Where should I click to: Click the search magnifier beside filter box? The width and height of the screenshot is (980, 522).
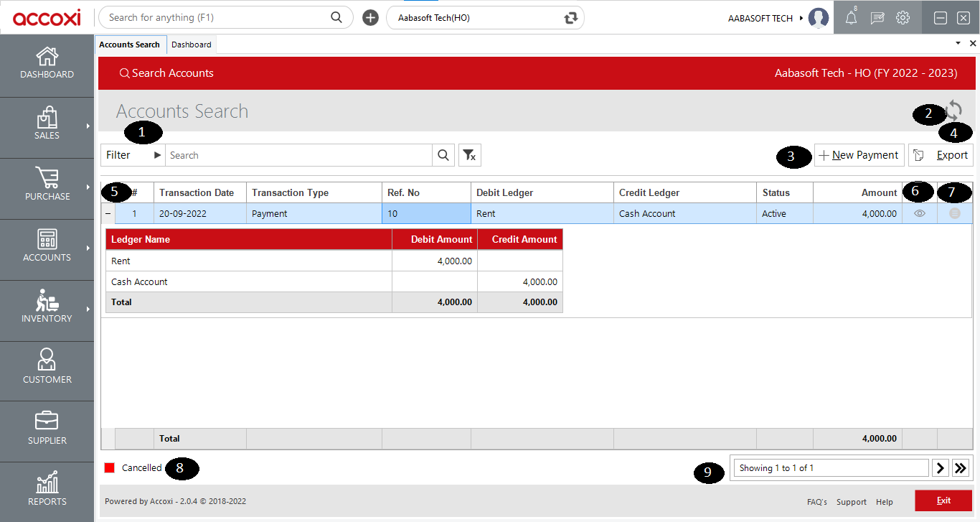pyautogui.click(x=443, y=155)
